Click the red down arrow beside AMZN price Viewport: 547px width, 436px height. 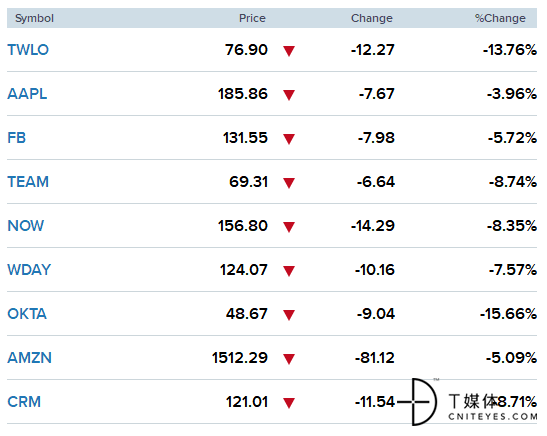[289, 359]
